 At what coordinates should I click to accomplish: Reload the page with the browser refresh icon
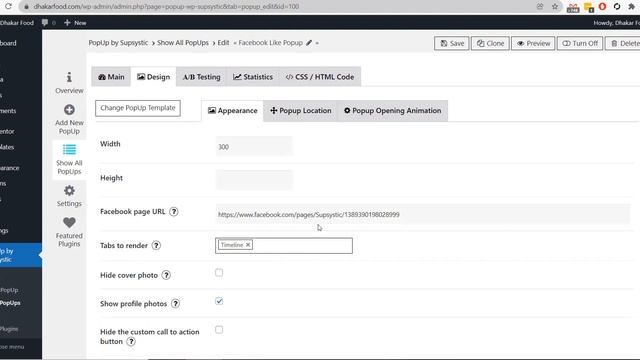8,7
